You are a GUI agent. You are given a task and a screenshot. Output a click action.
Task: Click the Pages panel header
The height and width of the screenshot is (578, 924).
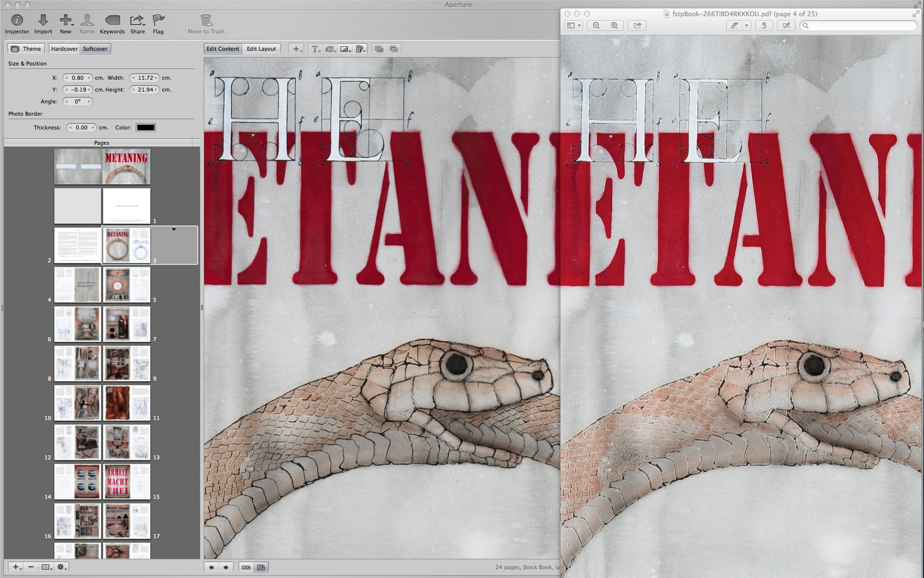tap(102, 143)
